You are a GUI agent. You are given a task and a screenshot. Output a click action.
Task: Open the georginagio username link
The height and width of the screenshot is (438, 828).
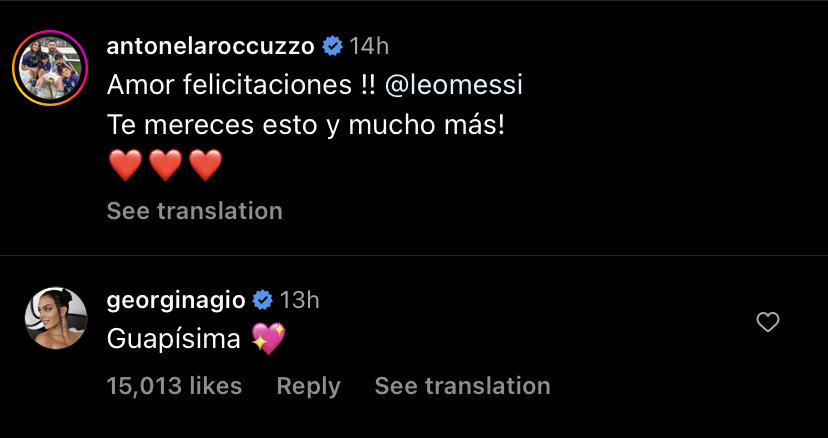[x=176, y=299]
